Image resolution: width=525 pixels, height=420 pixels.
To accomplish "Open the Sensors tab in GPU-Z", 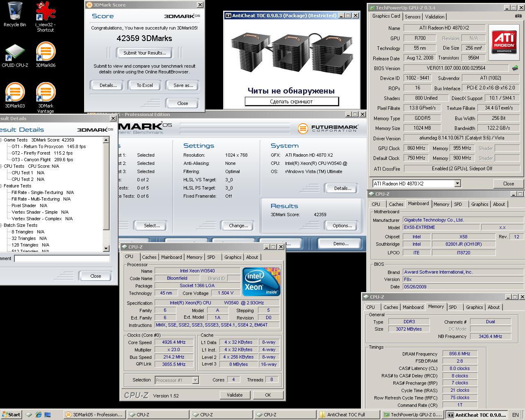I will pos(413,17).
